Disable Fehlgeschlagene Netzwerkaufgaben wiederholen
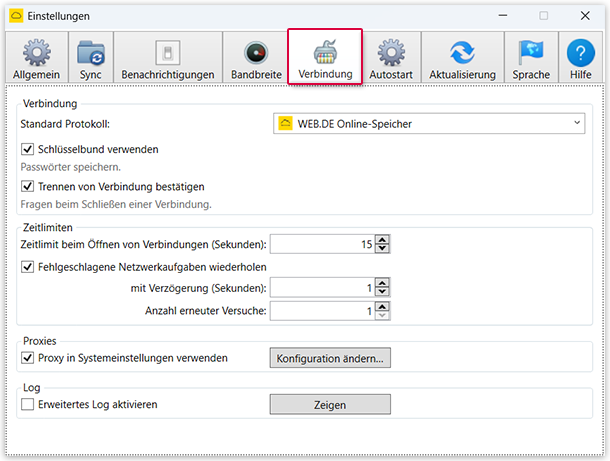 (x=28, y=267)
